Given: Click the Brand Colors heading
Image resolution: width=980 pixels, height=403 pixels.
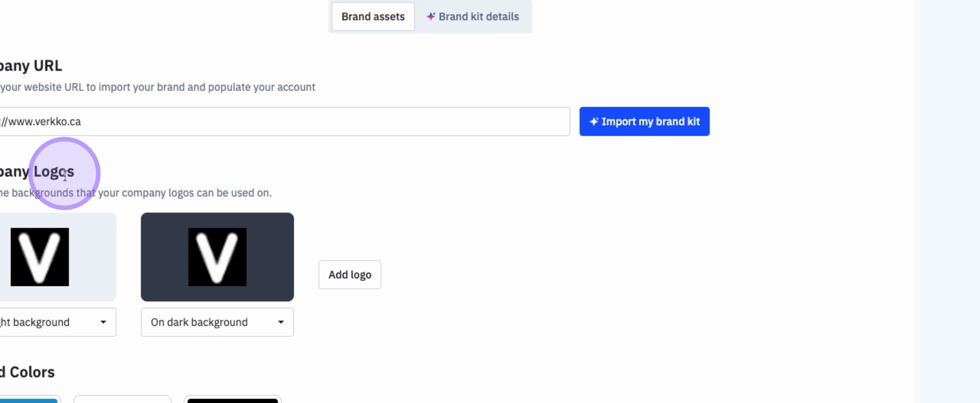Looking at the screenshot, I should (x=27, y=372).
